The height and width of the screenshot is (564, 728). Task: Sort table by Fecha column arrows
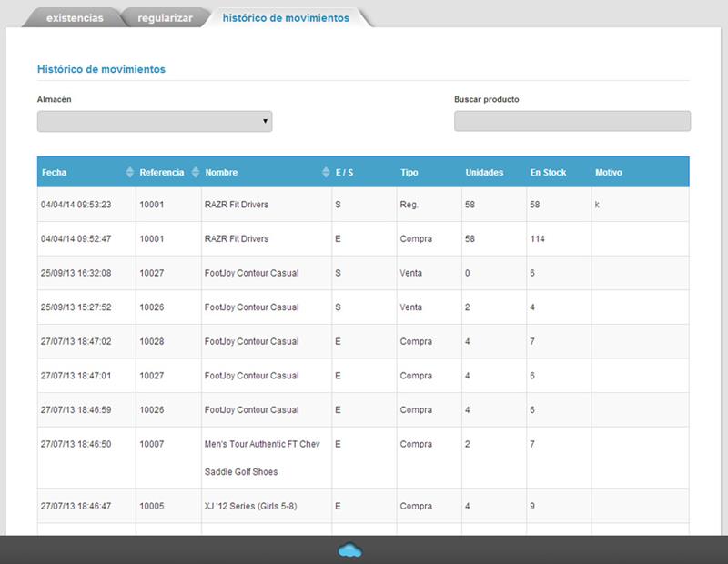pos(129,173)
